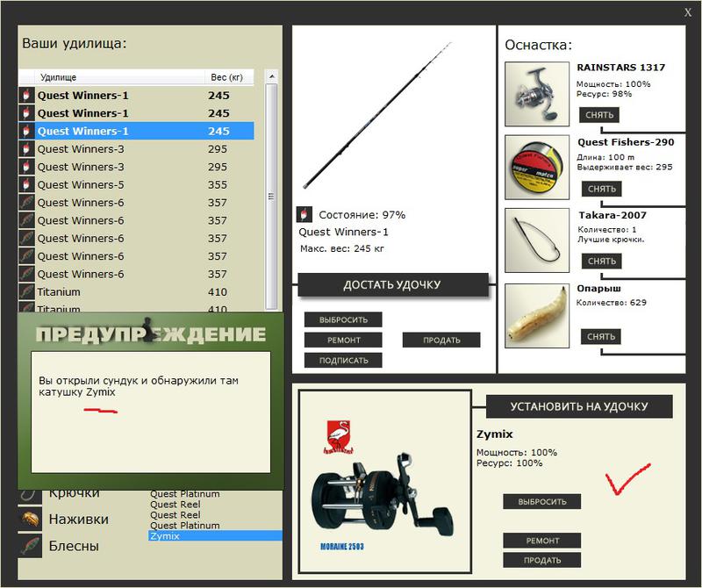The image size is (702, 588).
Task: Remove Takara-2007 hook with СНЯТЬ
Action: click(x=602, y=261)
